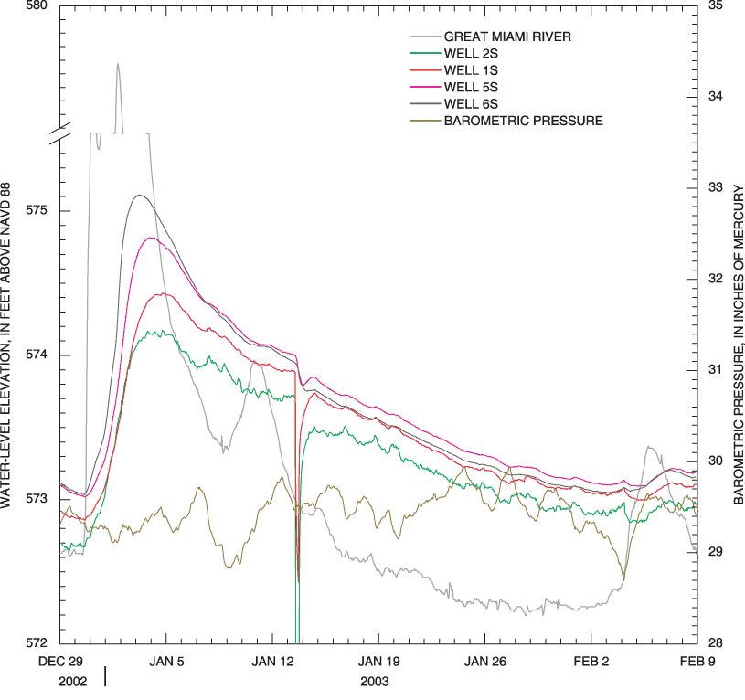Click the gray Great Miami River legend line
The width and height of the screenshot is (745, 700).
coord(421,37)
